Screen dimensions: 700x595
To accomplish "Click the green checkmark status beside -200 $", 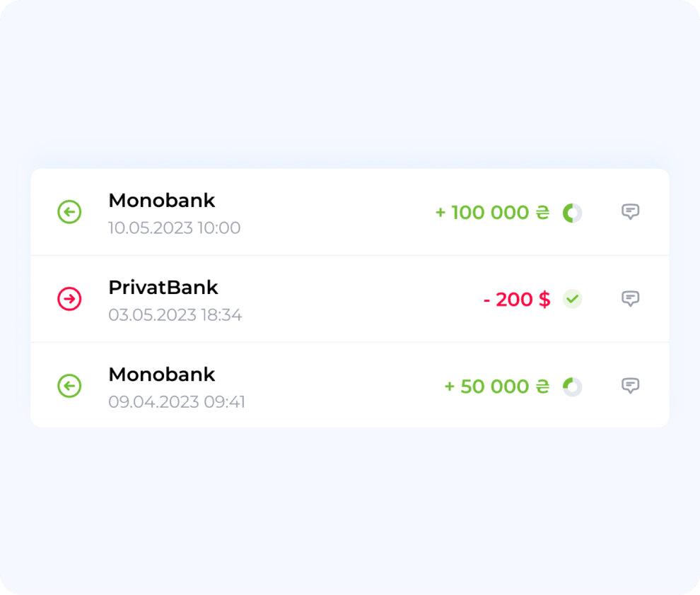I will (x=572, y=299).
